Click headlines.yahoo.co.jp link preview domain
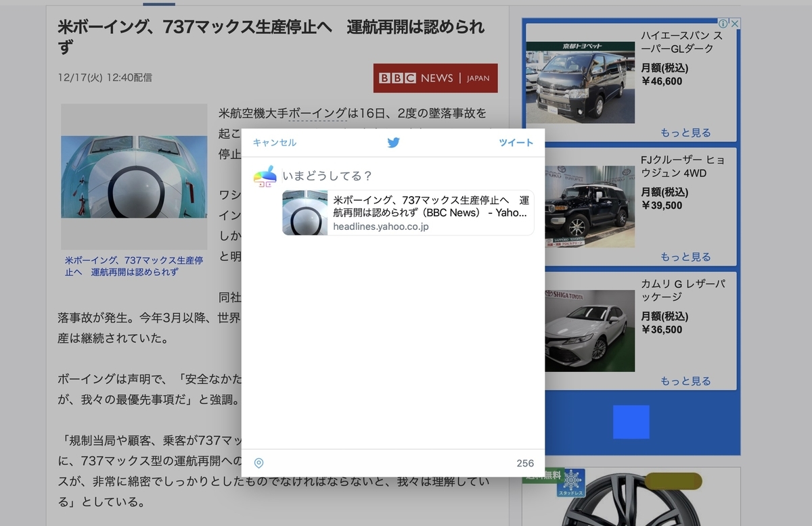Screen dimensions: 812x526 click(381, 227)
